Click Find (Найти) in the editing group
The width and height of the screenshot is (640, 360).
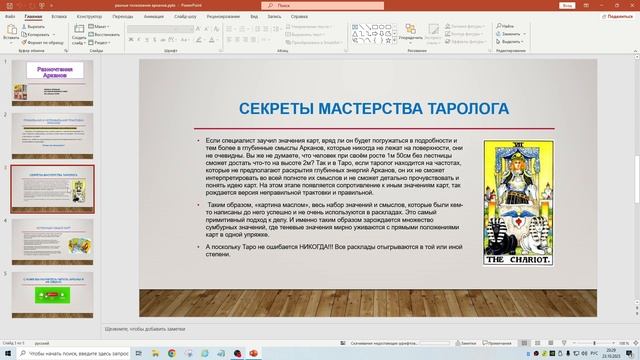[x=505, y=26]
